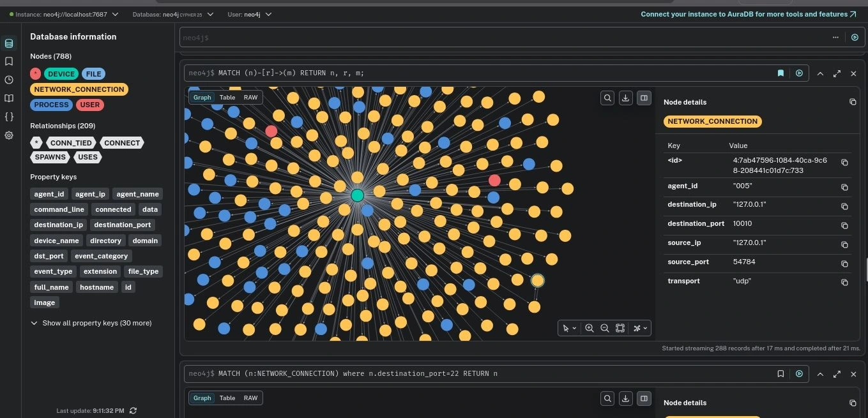
Task: Click the FILE node label
Action: coord(94,74)
